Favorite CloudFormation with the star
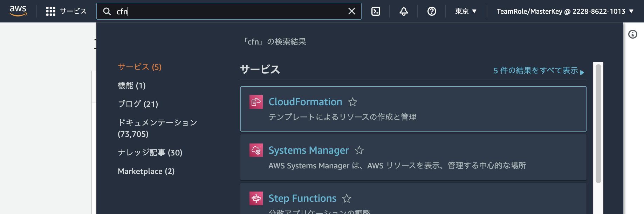 352,102
